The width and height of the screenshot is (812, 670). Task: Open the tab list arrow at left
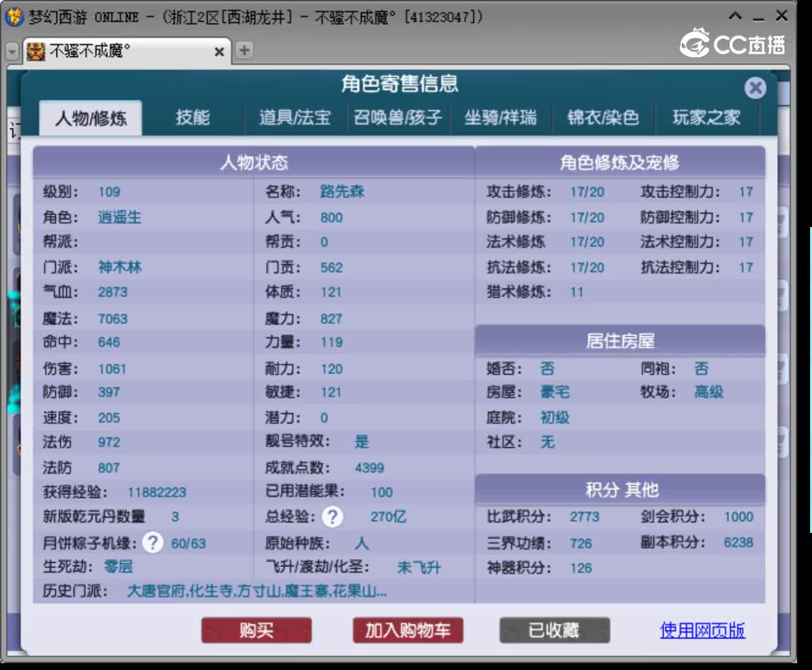pos(12,51)
